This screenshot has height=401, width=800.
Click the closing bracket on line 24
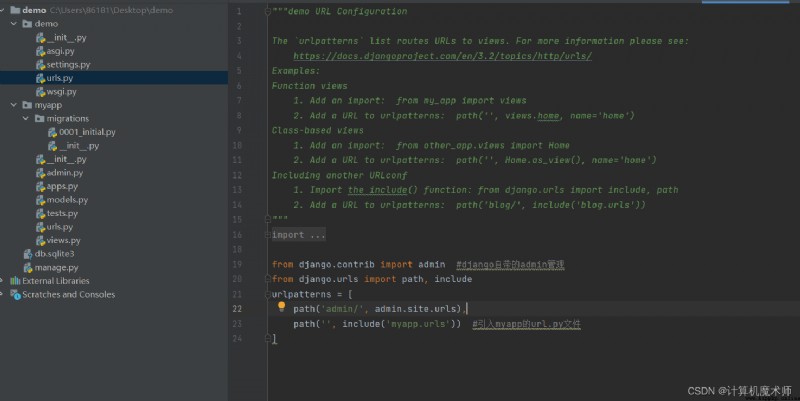274,339
